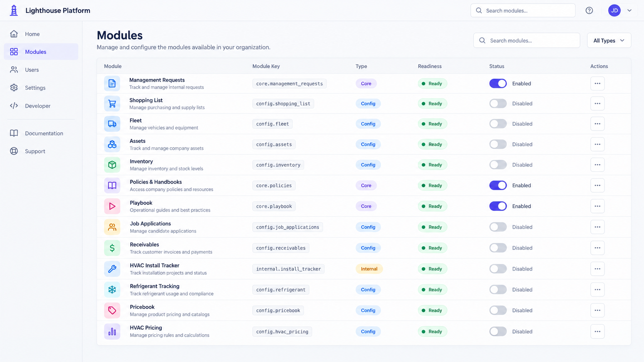
Task: Open Developer section in sidebar
Action: pyautogui.click(x=41, y=106)
